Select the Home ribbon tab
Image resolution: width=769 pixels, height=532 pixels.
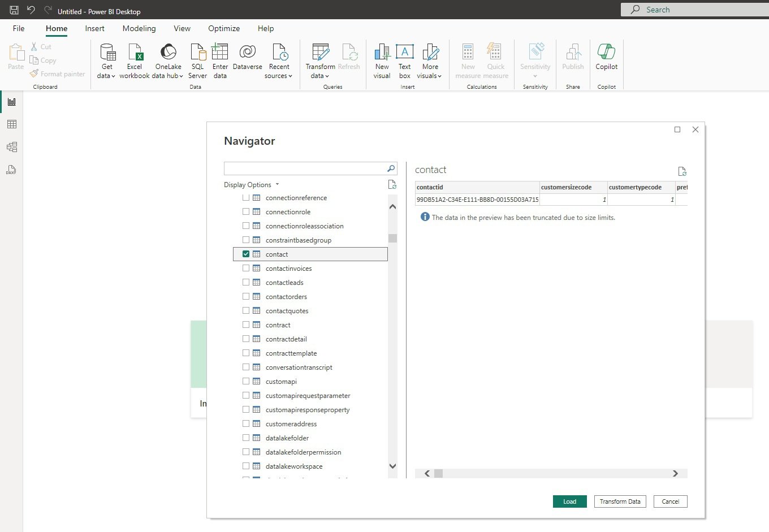point(57,28)
